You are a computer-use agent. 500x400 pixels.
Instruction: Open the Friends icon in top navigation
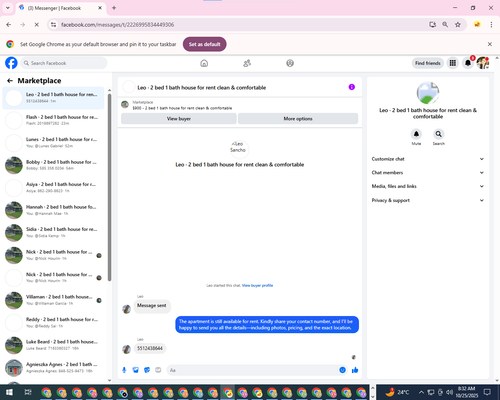pyautogui.click(x=247, y=63)
